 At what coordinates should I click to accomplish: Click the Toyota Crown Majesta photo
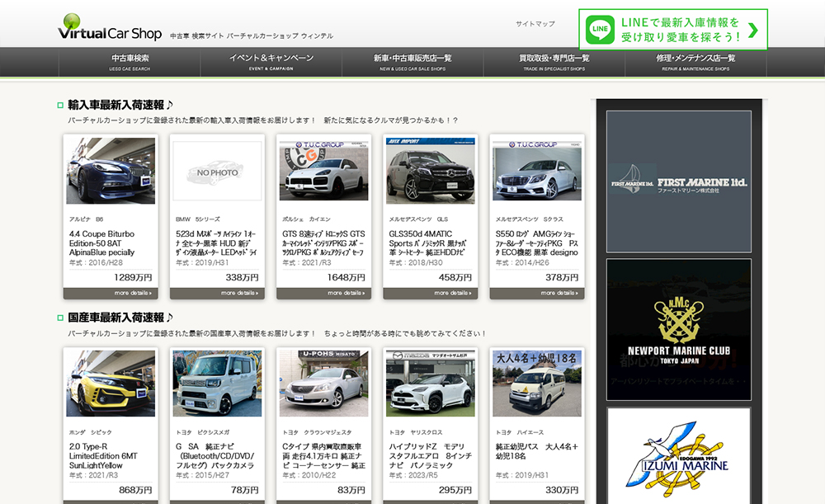pyautogui.click(x=323, y=384)
